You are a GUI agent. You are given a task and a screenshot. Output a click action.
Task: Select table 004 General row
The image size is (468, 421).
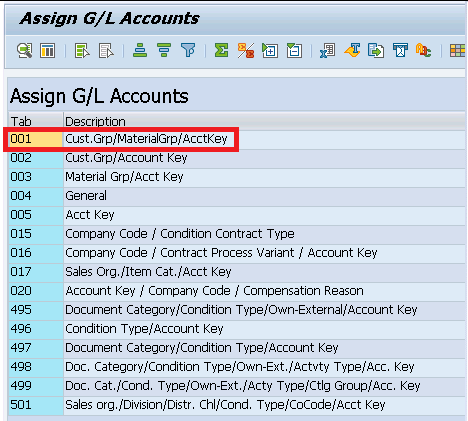tap(236, 196)
